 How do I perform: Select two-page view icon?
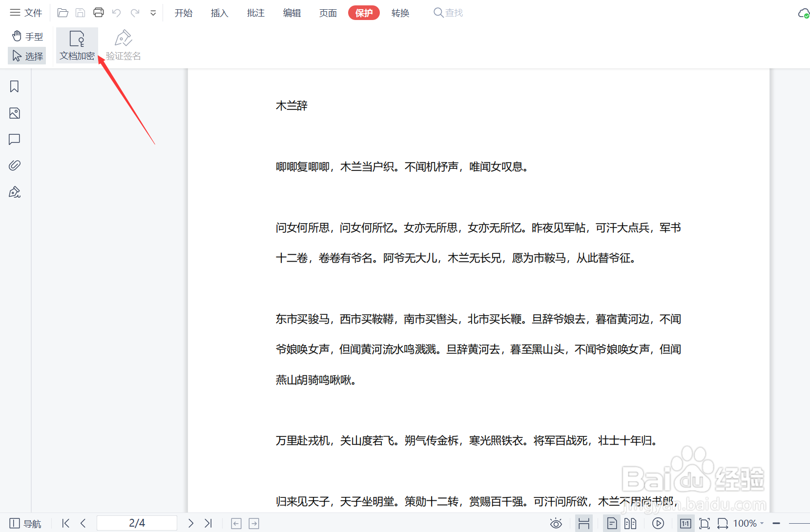click(x=630, y=524)
